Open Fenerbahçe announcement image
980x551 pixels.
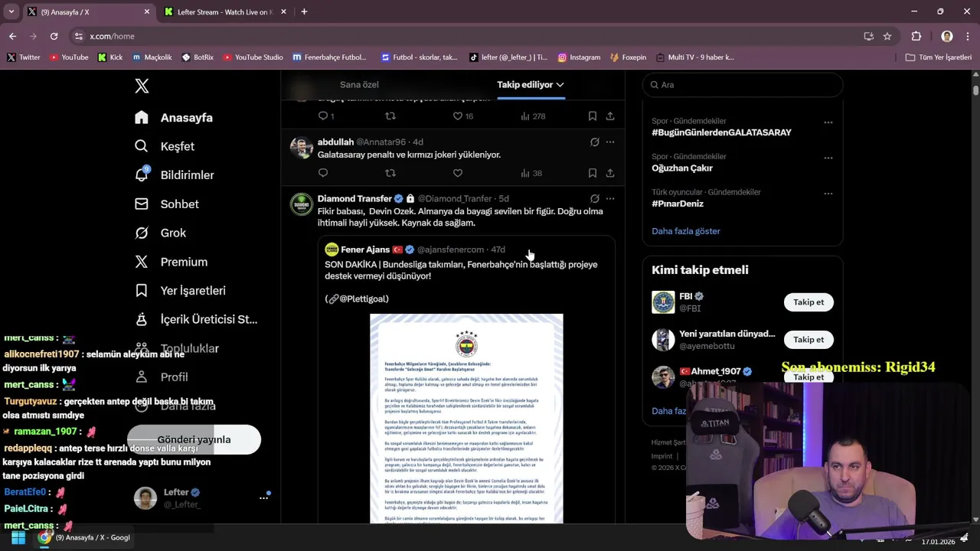(x=466, y=419)
